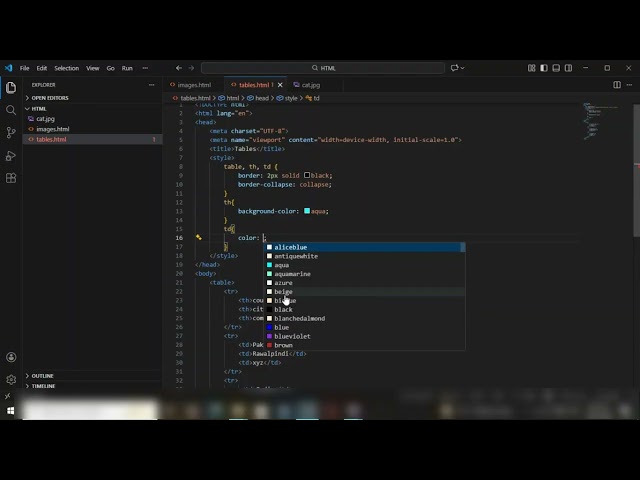The height and width of the screenshot is (480, 640).
Task: Click the aqua color swatch on line 13
Action: [x=307, y=211]
